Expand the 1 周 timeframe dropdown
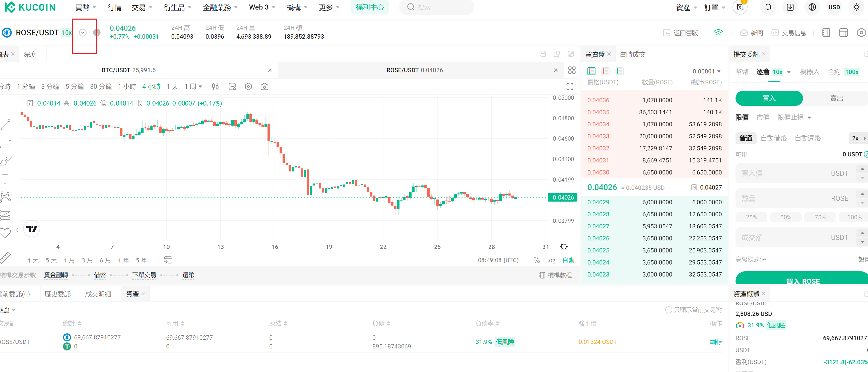The image size is (868, 372). click(x=193, y=86)
